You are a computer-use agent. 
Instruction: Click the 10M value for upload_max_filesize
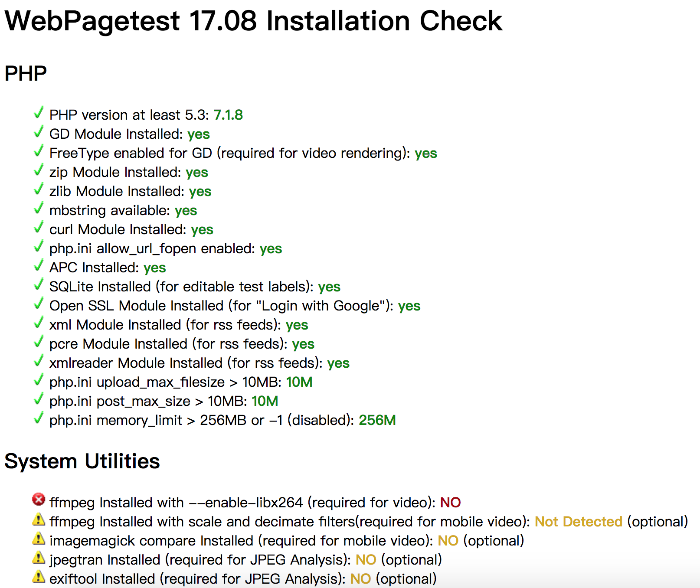(299, 382)
